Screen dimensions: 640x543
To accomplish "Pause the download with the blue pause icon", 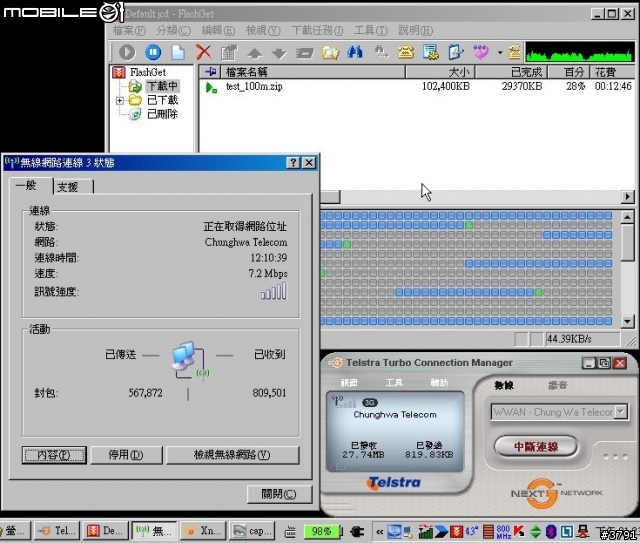I will pyautogui.click(x=153, y=52).
